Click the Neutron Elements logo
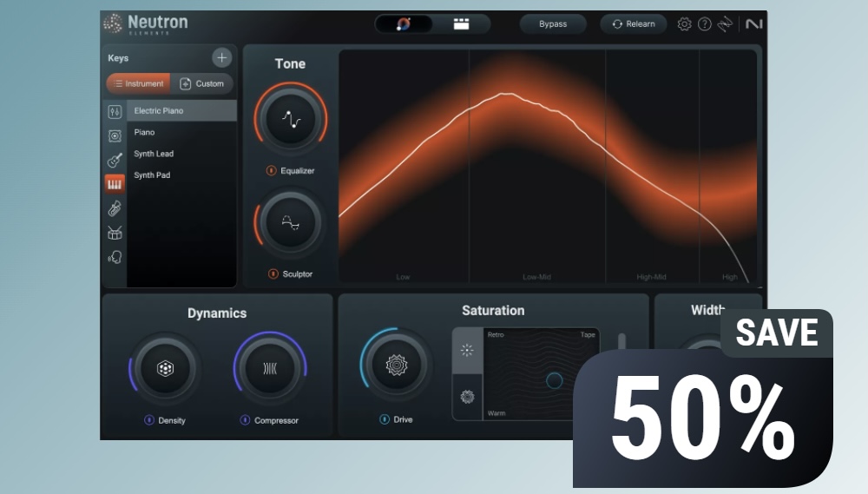This screenshot has height=494, width=868. coord(146,23)
